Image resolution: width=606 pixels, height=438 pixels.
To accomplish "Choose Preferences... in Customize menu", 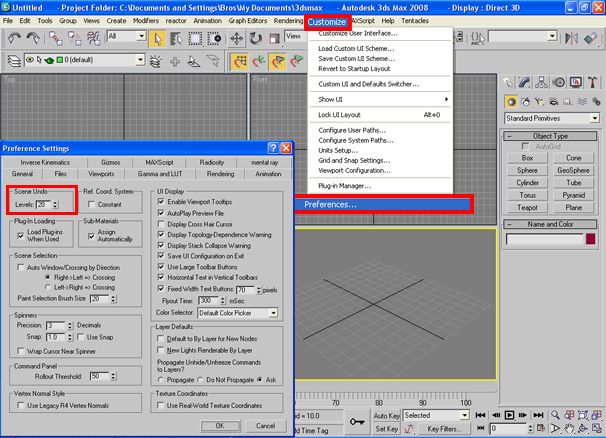I will (x=383, y=205).
